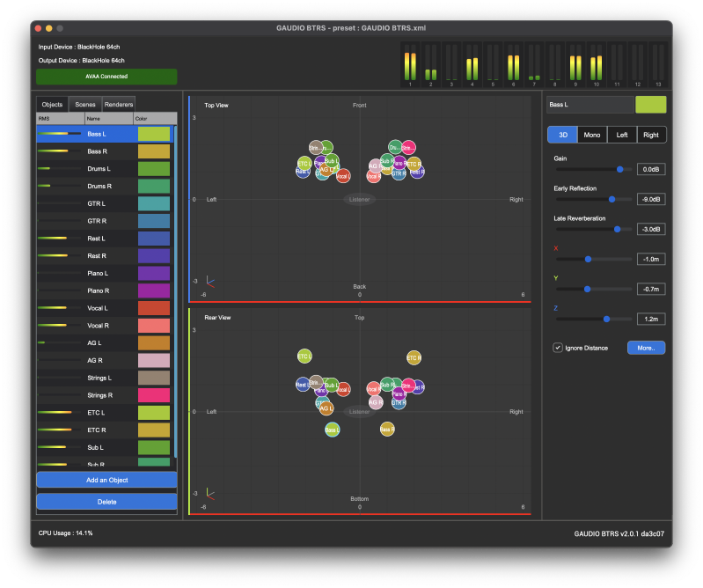Click the Piano R color swatch
Image resolution: width=703 pixels, height=588 pixels.
(x=154, y=290)
